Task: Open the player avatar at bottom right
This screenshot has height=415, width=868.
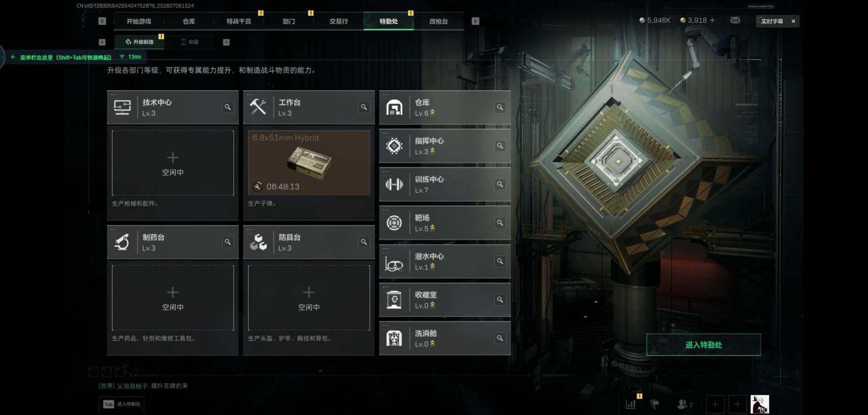Action: point(759,404)
